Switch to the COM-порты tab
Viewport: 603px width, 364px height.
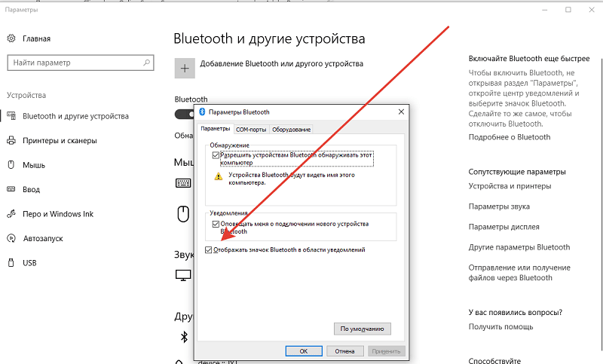click(x=251, y=130)
